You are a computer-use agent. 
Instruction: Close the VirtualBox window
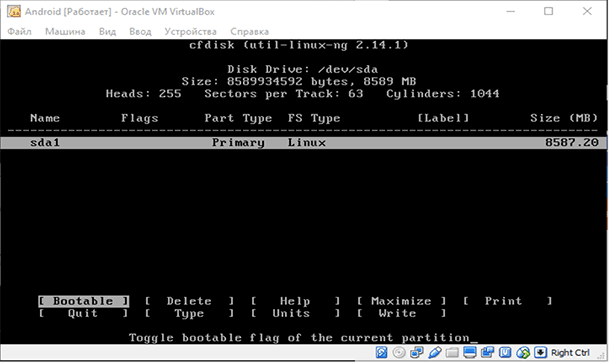coord(587,11)
